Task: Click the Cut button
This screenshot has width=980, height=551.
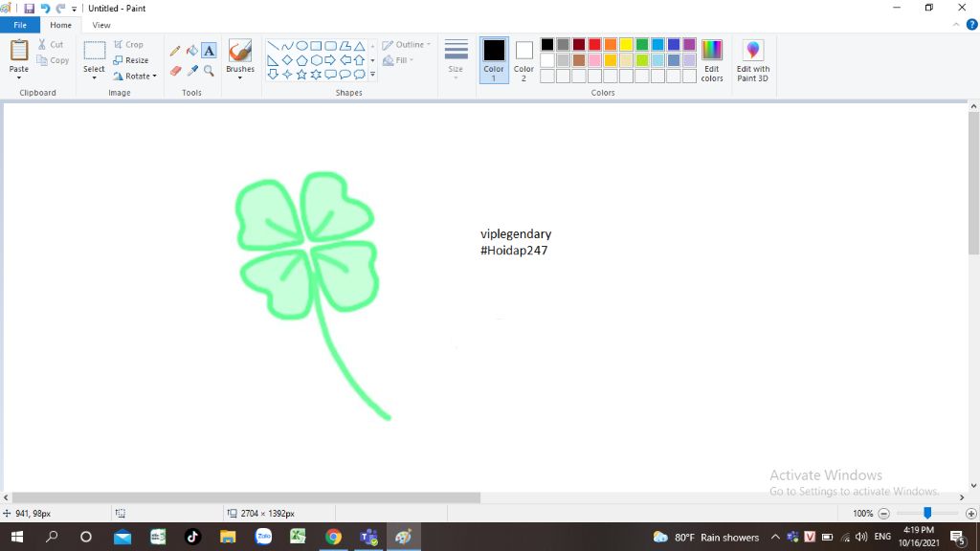Action: [51, 44]
